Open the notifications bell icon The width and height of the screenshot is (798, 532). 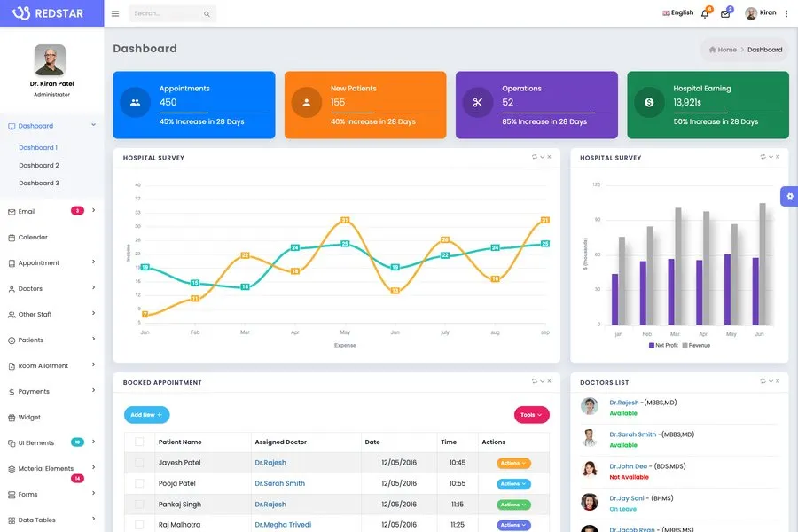pyautogui.click(x=705, y=13)
